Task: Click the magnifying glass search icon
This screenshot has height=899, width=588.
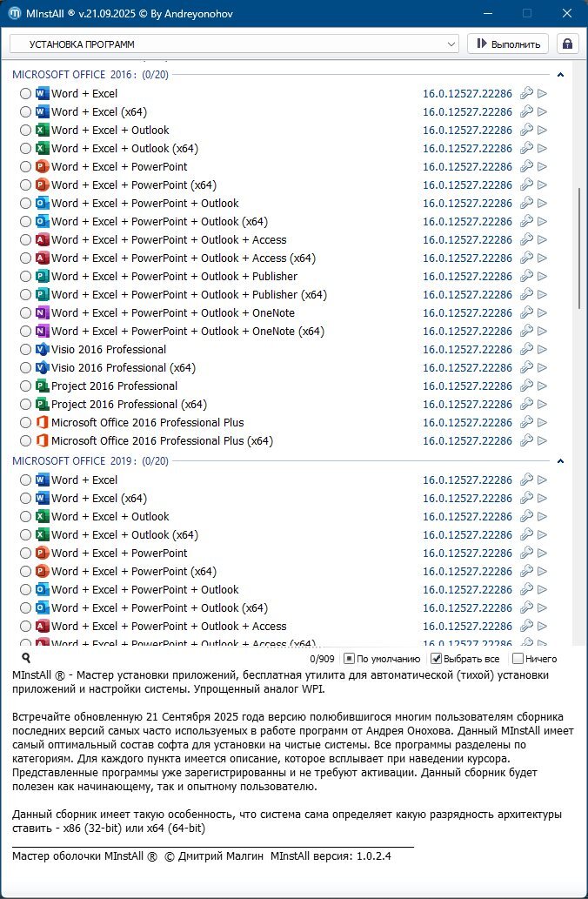Action: [x=26, y=659]
